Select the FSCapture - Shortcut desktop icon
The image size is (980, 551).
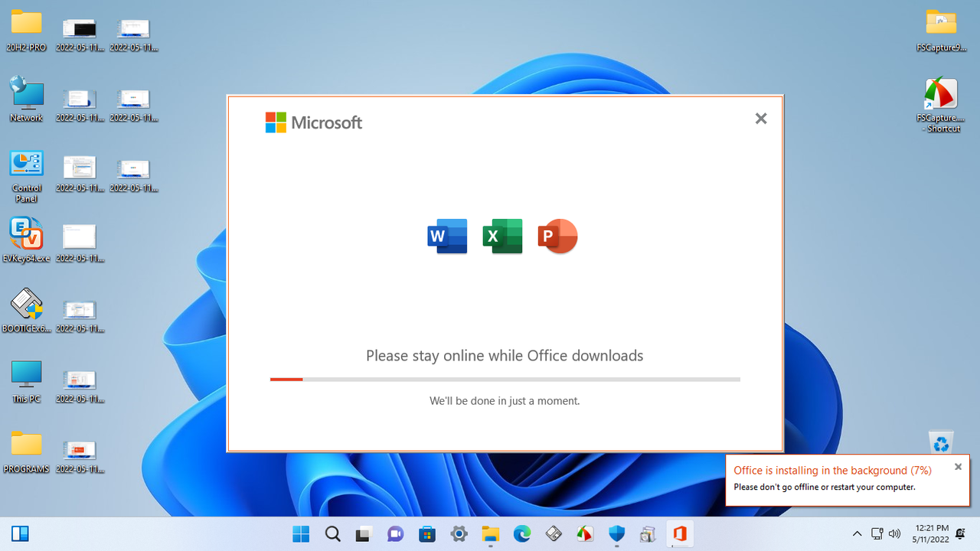pos(941,105)
